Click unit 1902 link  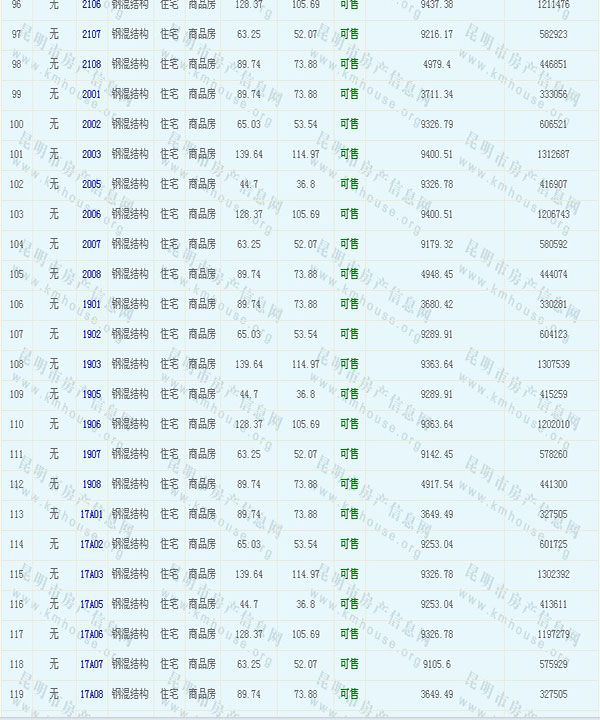(x=91, y=334)
